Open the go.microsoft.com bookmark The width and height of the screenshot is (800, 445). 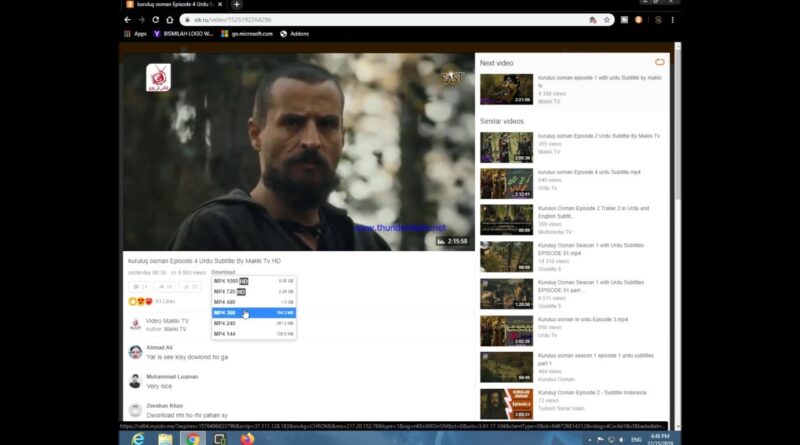click(x=247, y=34)
